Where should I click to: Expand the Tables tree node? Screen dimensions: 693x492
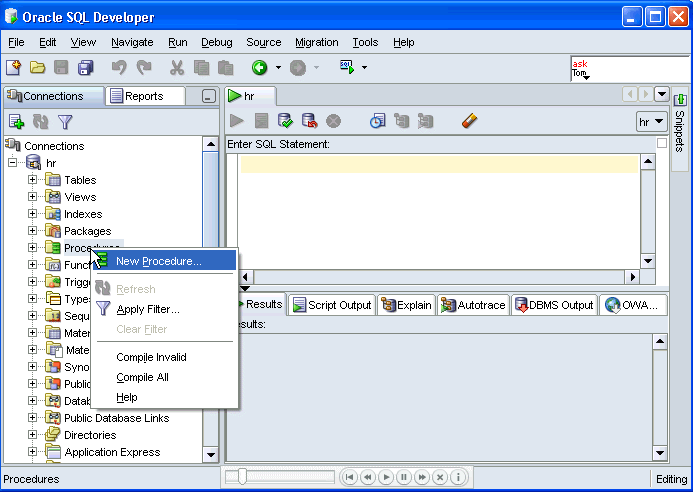click(x=33, y=180)
